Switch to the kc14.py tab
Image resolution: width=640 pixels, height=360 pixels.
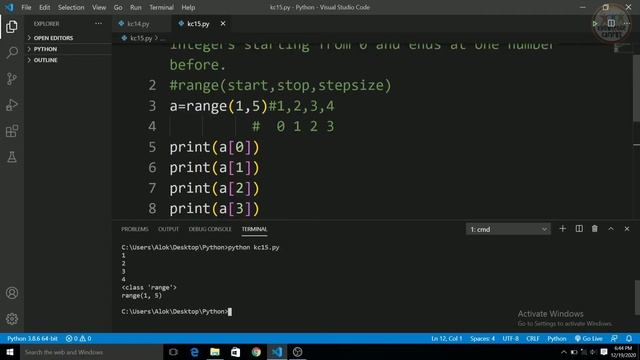pyautogui.click(x=138, y=24)
